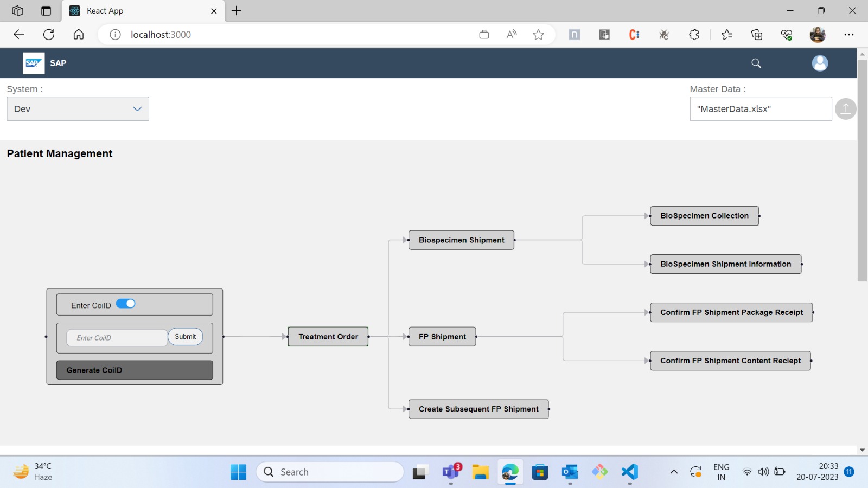Viewport: 868px width, 488px height.
Task: Add this page to favorites with star icon
Action: coord(538,34)
